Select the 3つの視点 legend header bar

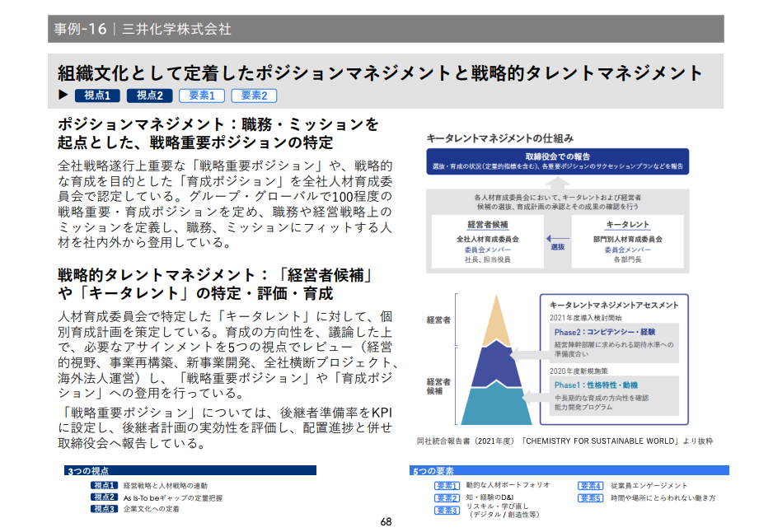coord(190,471)
